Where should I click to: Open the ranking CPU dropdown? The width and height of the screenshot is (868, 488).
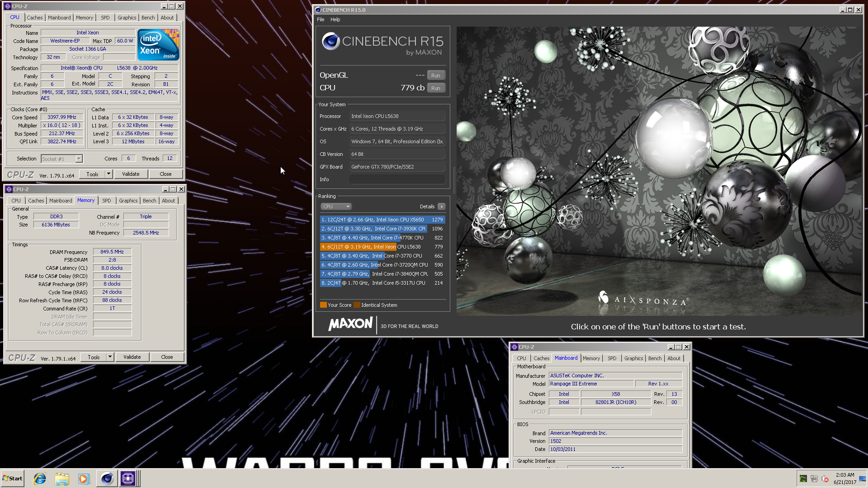coord(336,206)
